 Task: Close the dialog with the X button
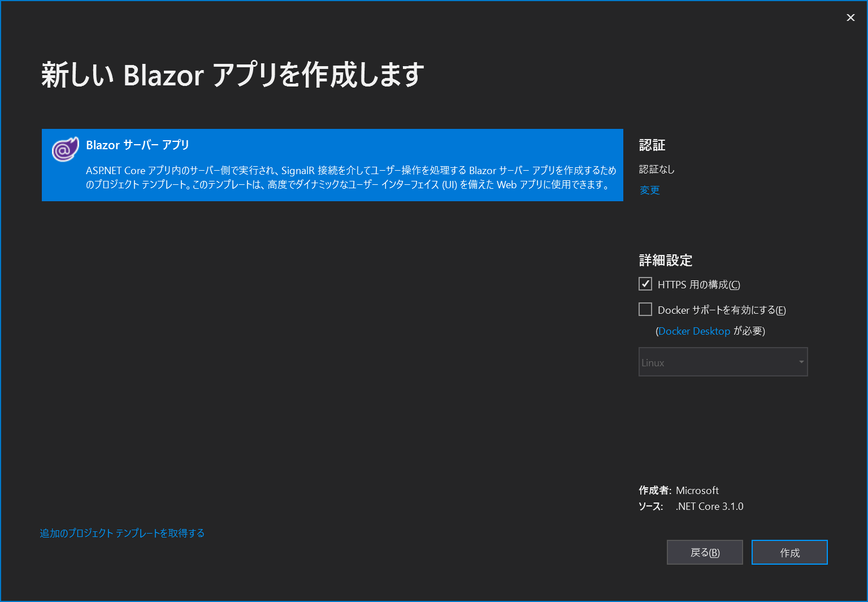coord(850,18)
